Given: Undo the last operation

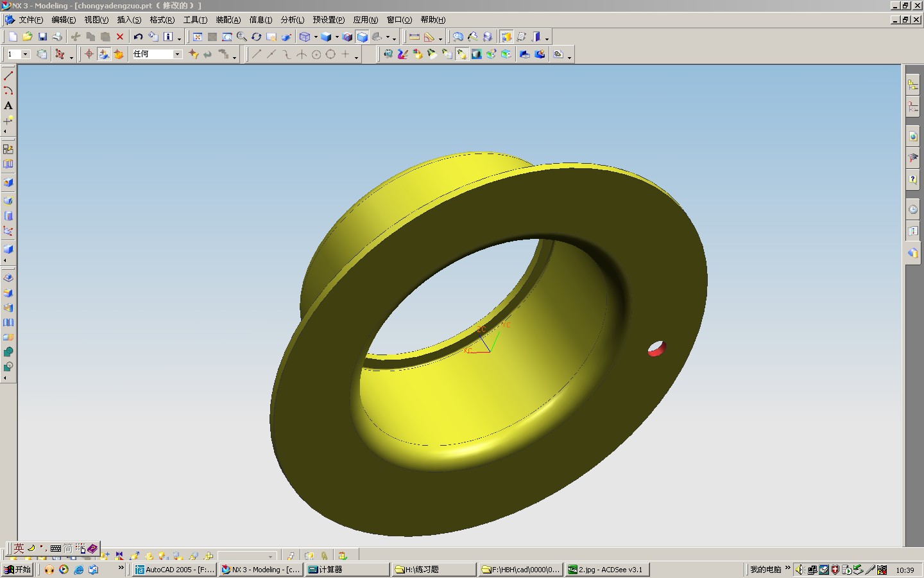Looking at the screenshot, I should [x=138, y=37].
